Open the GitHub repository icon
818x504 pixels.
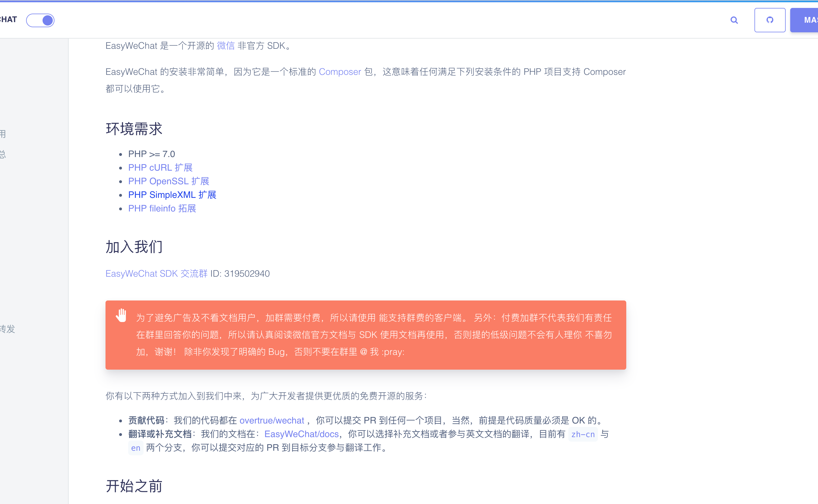point(770,20)
